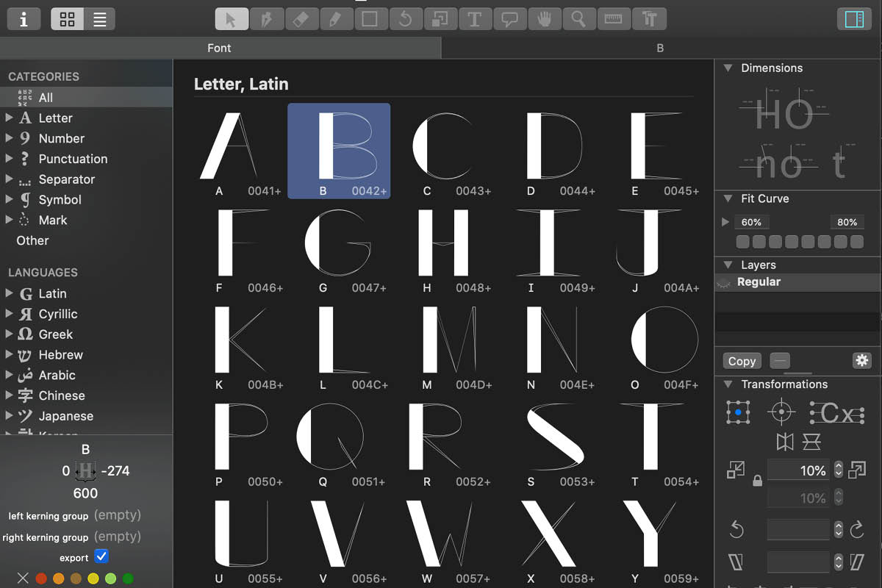This screenshot has height=588, width=882.
Task: Choose the Pencil drawing tool
Action: tap(335, 19)
